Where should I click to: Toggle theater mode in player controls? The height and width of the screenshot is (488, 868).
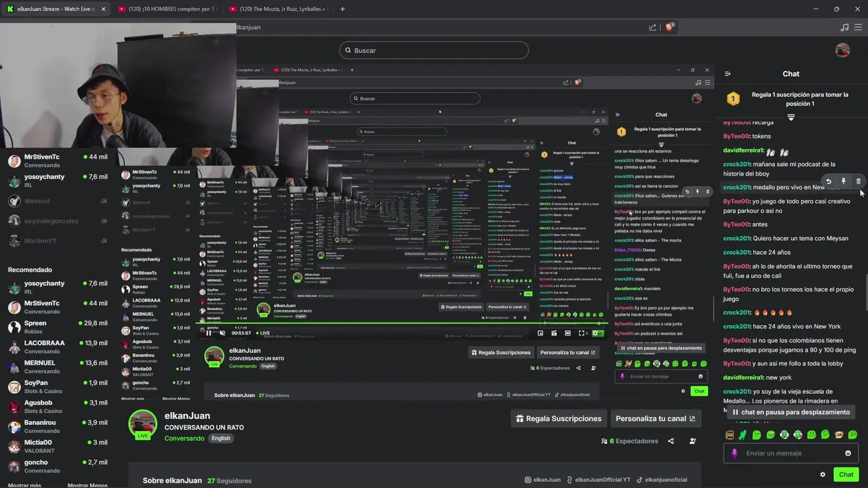pyautogui.click(x=568, y=333)
